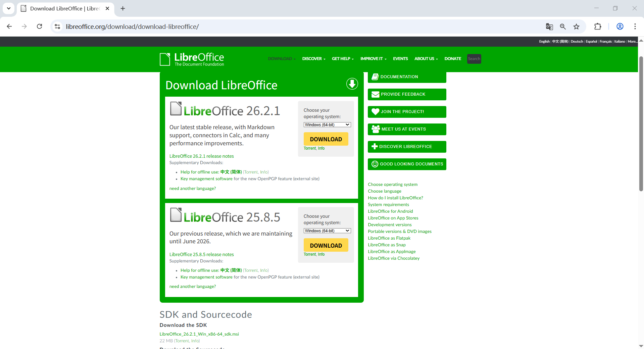
Task: Open the Documentation sidebar button
Action: 407,77
